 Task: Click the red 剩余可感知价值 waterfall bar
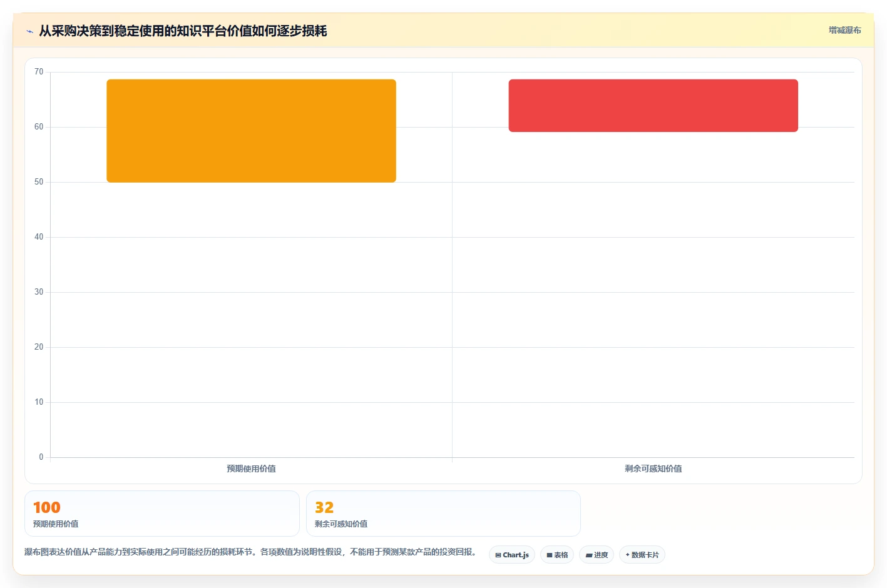(653, 106)
